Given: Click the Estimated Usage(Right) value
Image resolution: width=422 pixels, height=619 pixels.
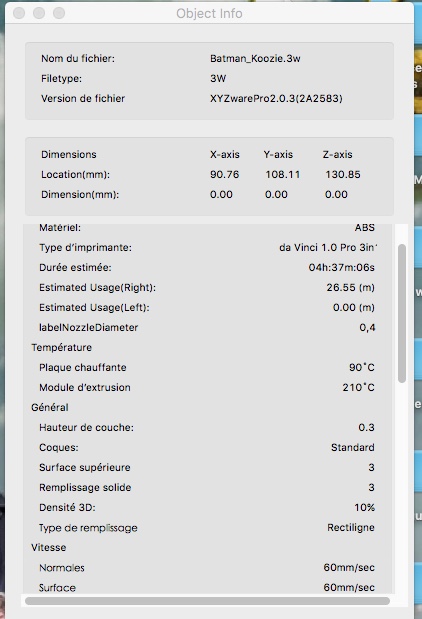Looking at the screenshot, I should 351,287.
